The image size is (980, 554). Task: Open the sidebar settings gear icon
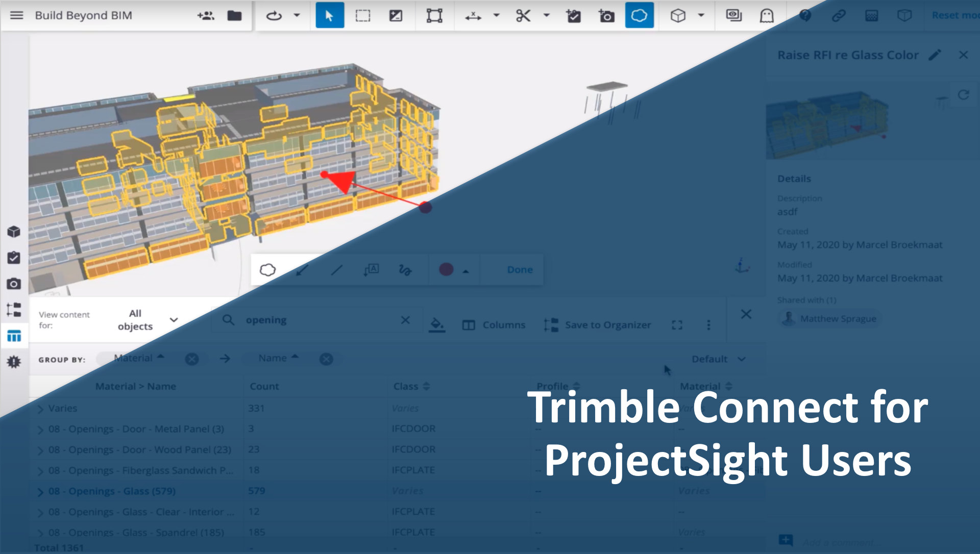[x=14, y=362]
